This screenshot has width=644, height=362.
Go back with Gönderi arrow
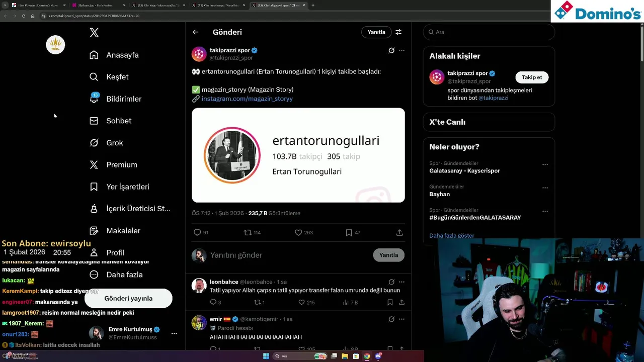(x=196, y=32)
